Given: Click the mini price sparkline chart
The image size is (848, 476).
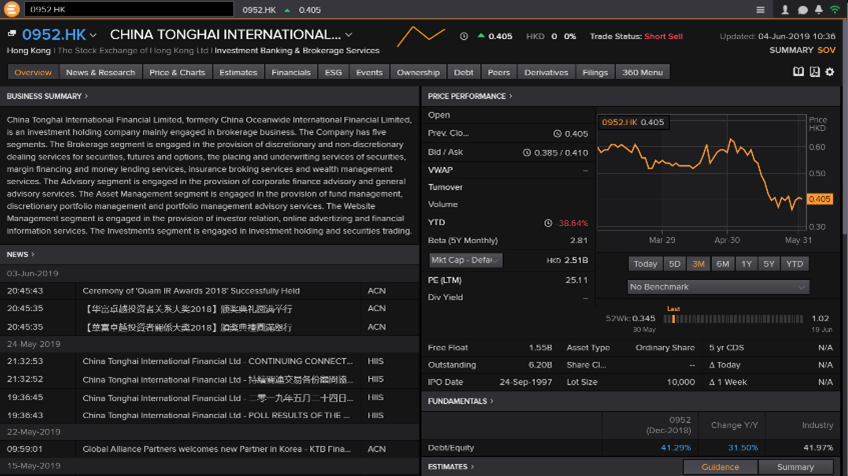Looking at the screenshot, I should click(x=421, y=36).
